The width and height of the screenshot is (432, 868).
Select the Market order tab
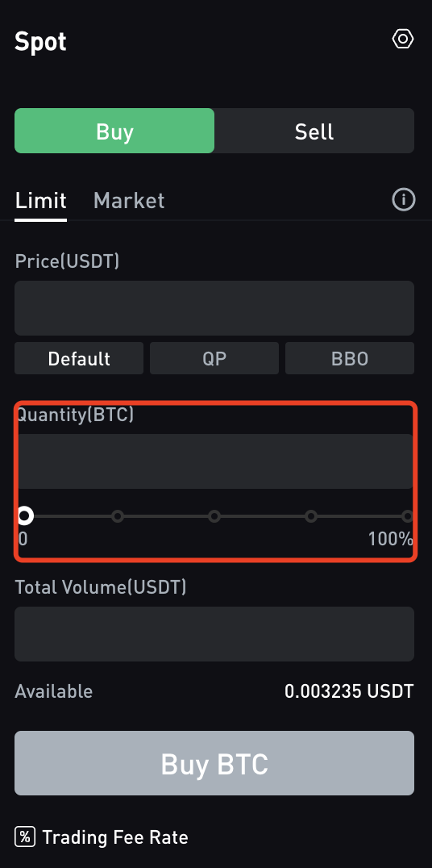coord(129,200)
